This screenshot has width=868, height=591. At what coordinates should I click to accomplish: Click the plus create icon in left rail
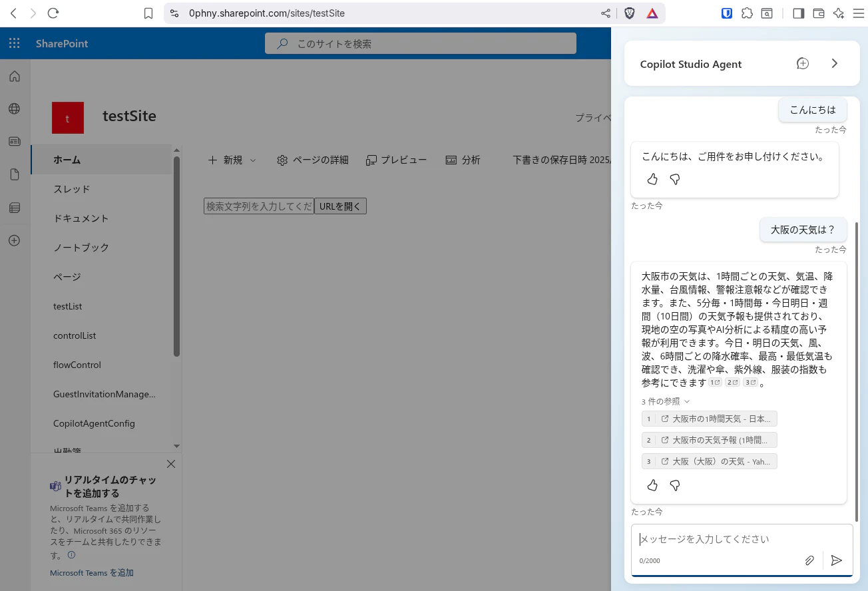(15, 240)
